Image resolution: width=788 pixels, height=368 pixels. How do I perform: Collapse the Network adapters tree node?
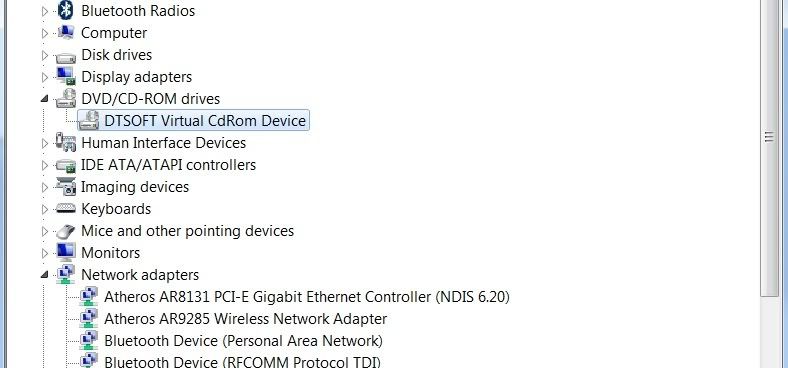[45, 275]
